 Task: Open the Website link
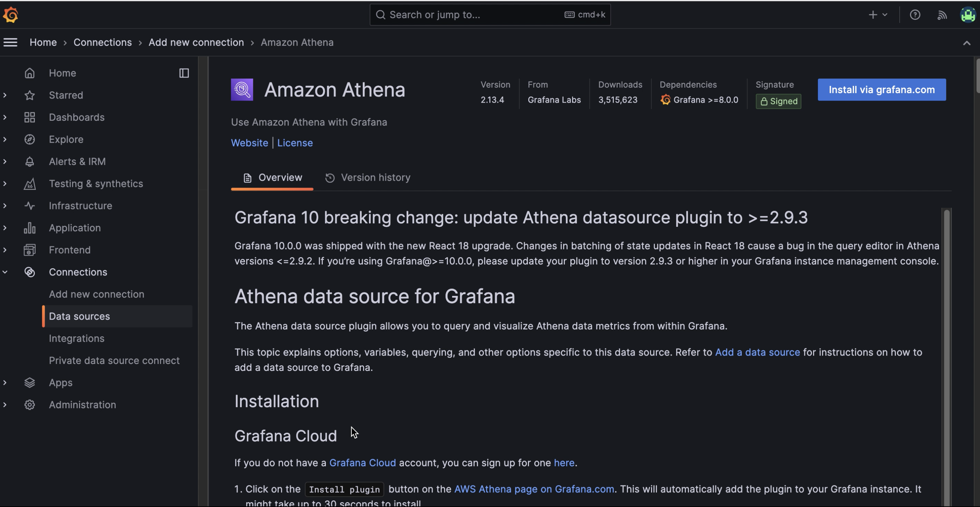(250, 143)
